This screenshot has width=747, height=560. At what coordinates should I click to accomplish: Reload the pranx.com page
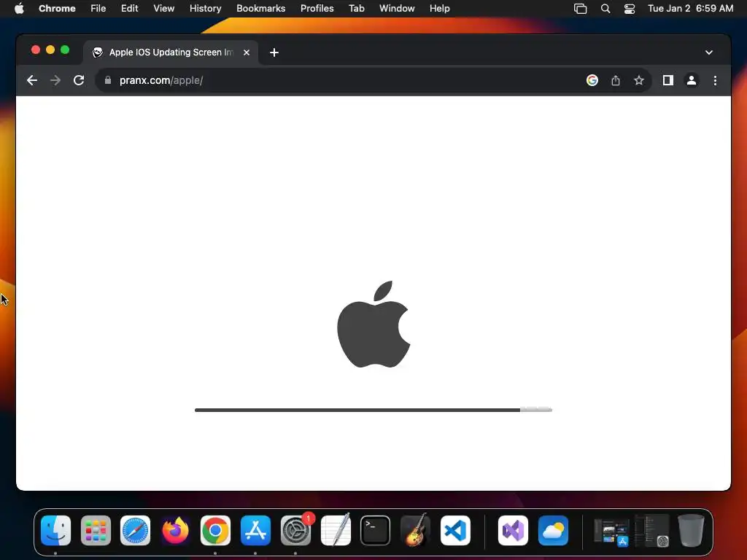(79, 80)
